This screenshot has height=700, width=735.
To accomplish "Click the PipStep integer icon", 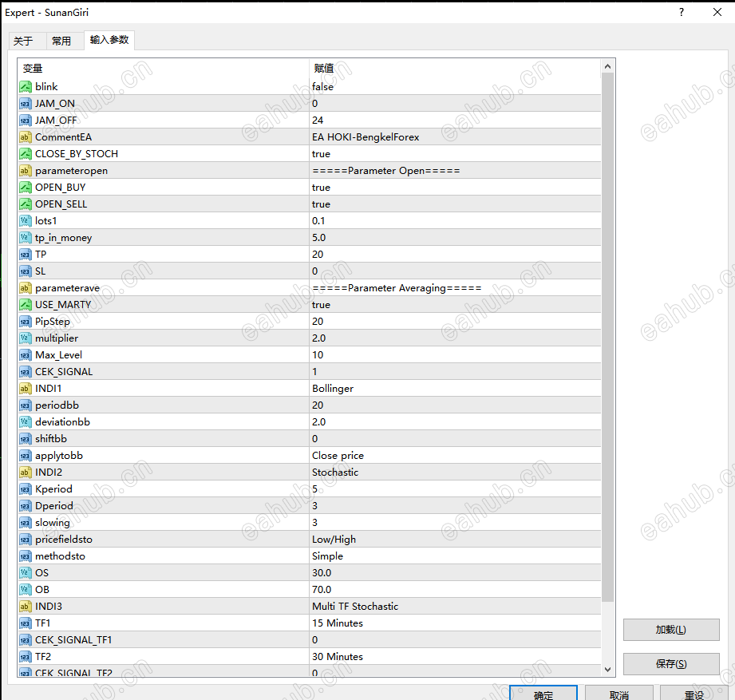I will coord(26,322).
